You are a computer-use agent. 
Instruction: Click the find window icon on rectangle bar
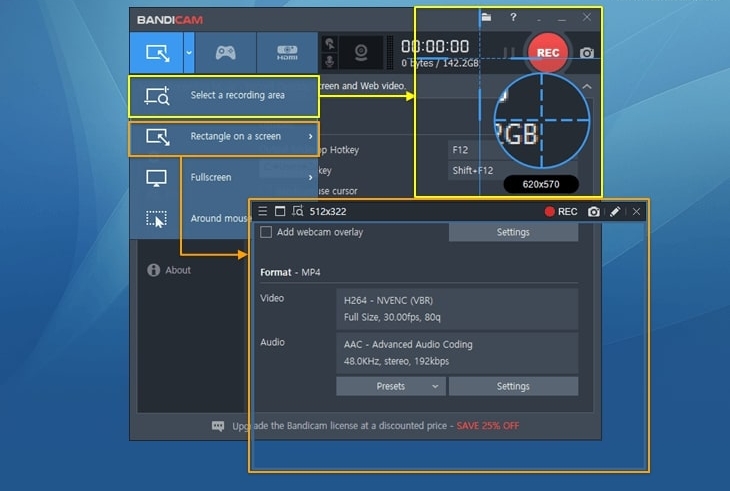(x=297, y=211)
